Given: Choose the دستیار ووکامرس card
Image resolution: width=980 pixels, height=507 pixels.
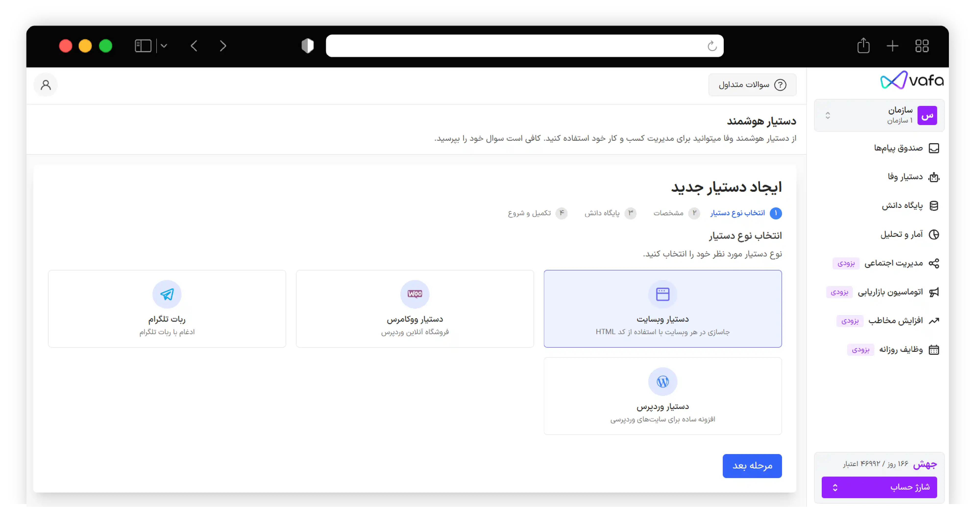Looking at the screenshot, I should pos(415,309).
